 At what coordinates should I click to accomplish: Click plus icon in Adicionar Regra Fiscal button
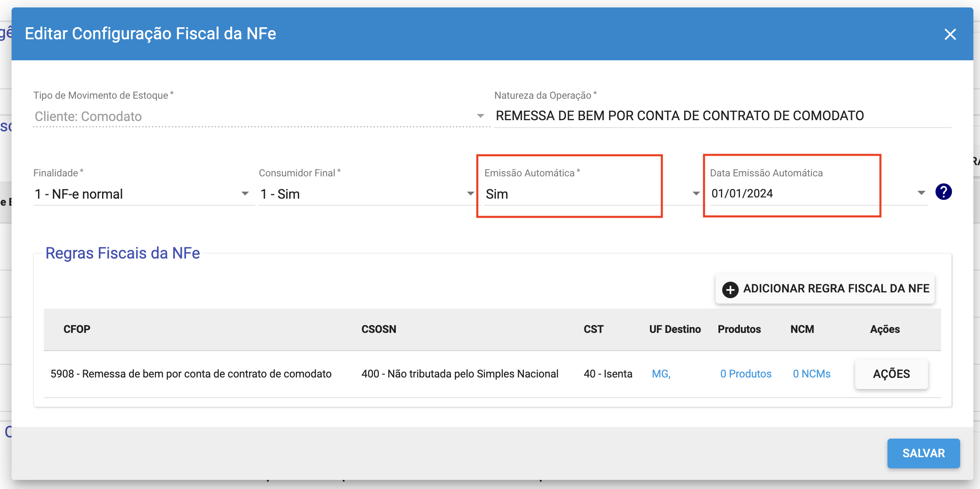(x=730, y=289)
